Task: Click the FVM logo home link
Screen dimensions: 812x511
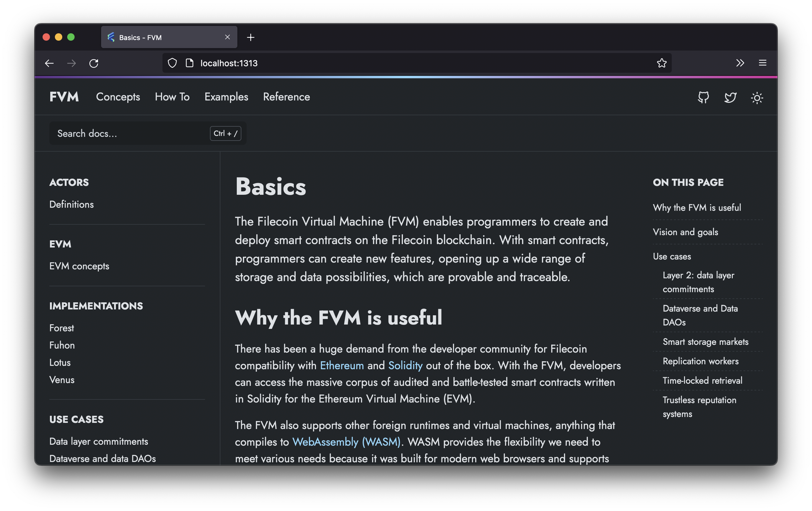Action: tap(64, 97)
